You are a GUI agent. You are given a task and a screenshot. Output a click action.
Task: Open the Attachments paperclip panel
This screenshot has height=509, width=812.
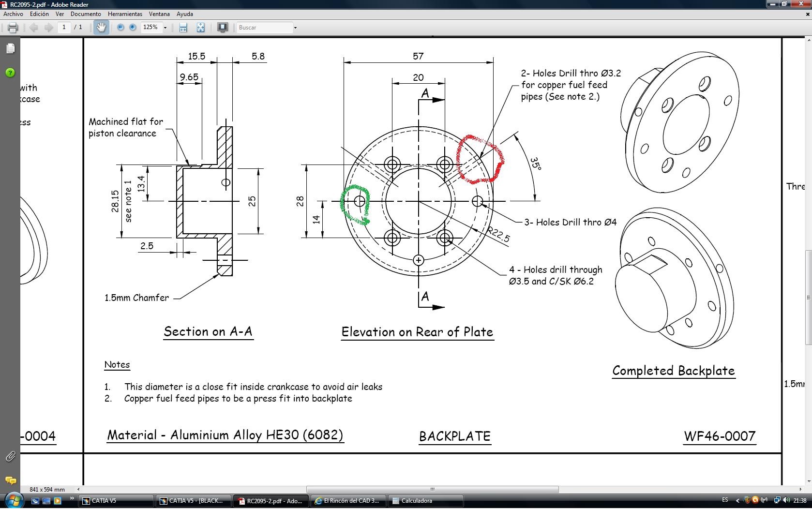(x=10, y=456)
